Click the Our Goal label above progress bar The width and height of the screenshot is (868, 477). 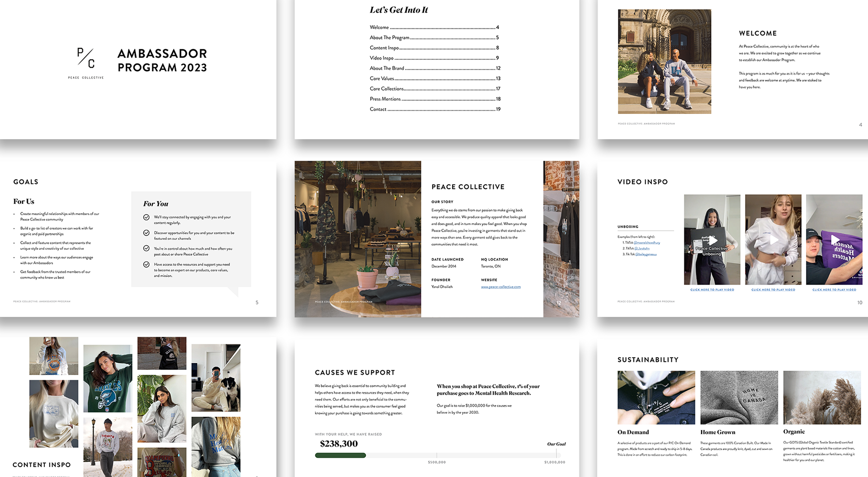pos(556,444)
